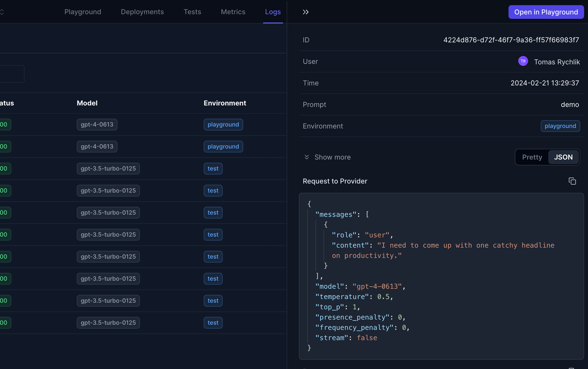Click the log ID value 4224d876-d72f
The height and width of the screenshot is (369, 588).
click(x=511, y=40)
